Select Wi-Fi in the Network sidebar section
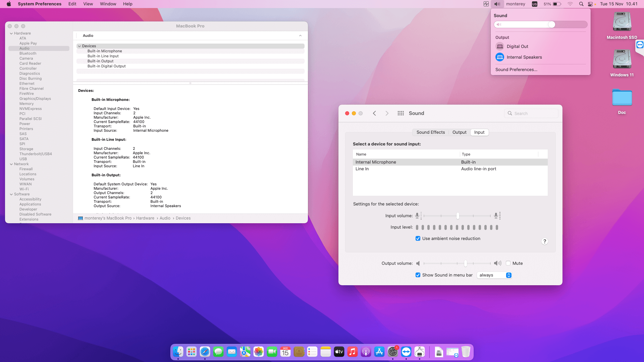Image resolution: width=644 pixels, height=362 pixels. [x=24, y=189]
